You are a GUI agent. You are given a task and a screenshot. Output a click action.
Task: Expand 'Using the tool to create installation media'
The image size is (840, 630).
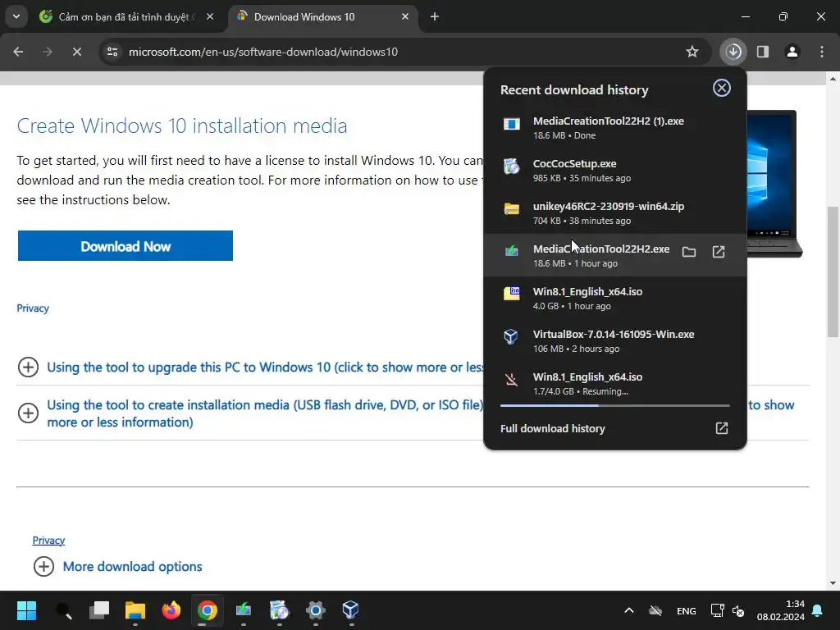coord(28,413)
